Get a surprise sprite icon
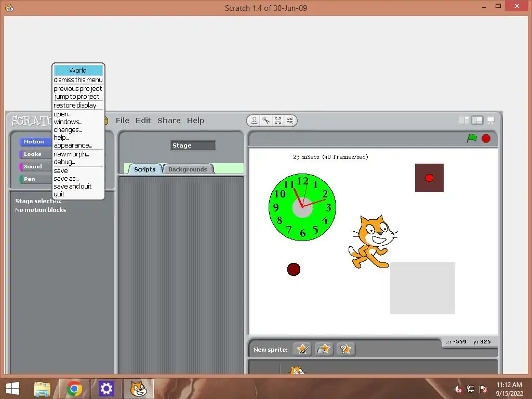Image resolution: width=532 pixels, height=399 pixels. 345,349
